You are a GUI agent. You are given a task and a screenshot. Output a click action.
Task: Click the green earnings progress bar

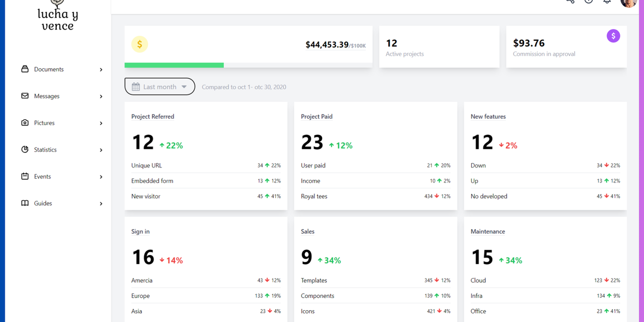(x=174, y=65)
